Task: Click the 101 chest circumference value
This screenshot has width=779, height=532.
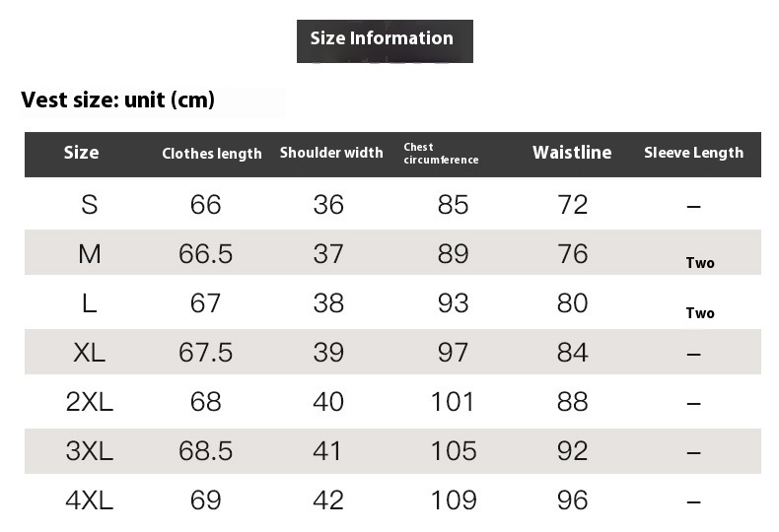Action: click(x=453, y=402)
